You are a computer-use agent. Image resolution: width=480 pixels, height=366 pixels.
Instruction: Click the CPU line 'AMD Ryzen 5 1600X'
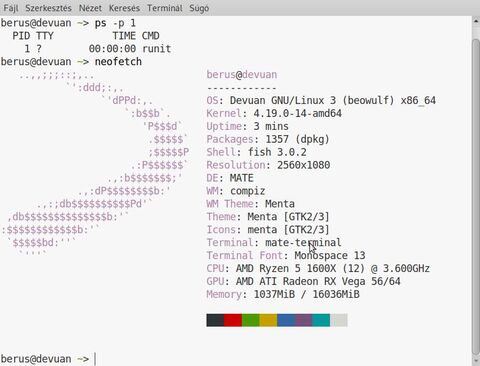285,269
